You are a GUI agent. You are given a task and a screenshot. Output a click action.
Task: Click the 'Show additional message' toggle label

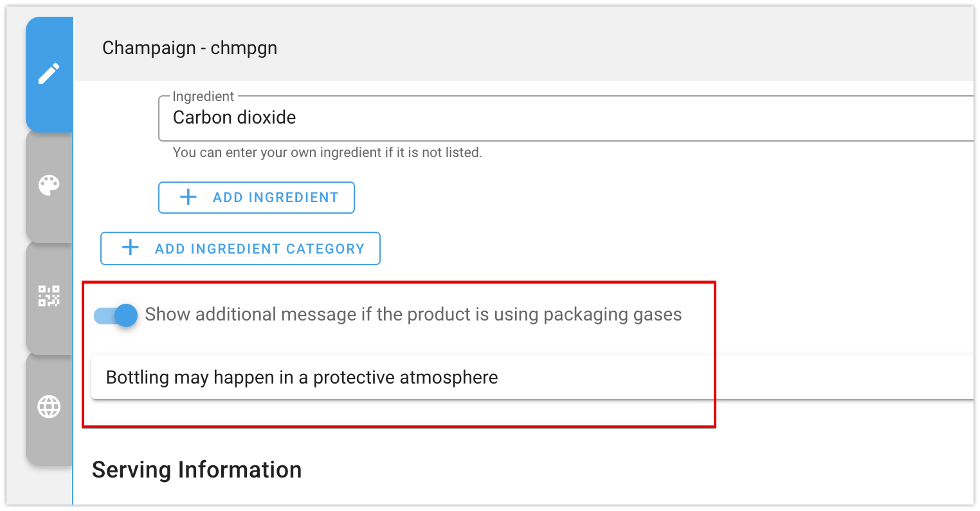413,314
